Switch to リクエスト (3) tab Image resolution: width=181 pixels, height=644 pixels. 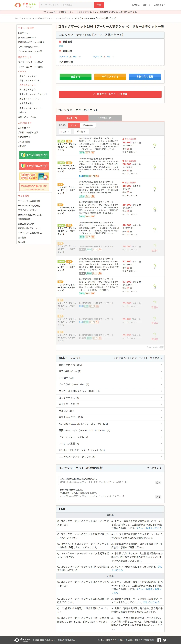tap(105, 118)
